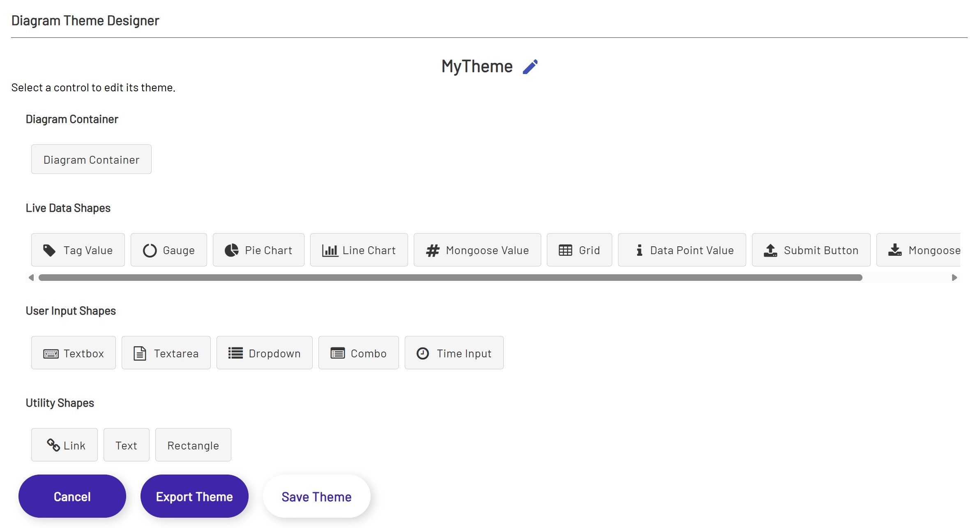This screenshot has width=980, height=528.
Task: Select the Textbox keyboard icon
Action: click(50, 352)
